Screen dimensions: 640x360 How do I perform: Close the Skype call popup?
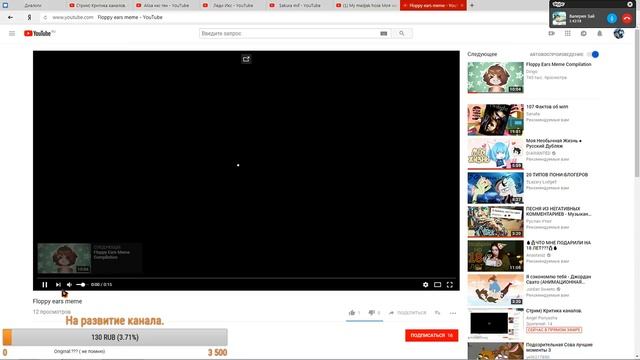630,4
